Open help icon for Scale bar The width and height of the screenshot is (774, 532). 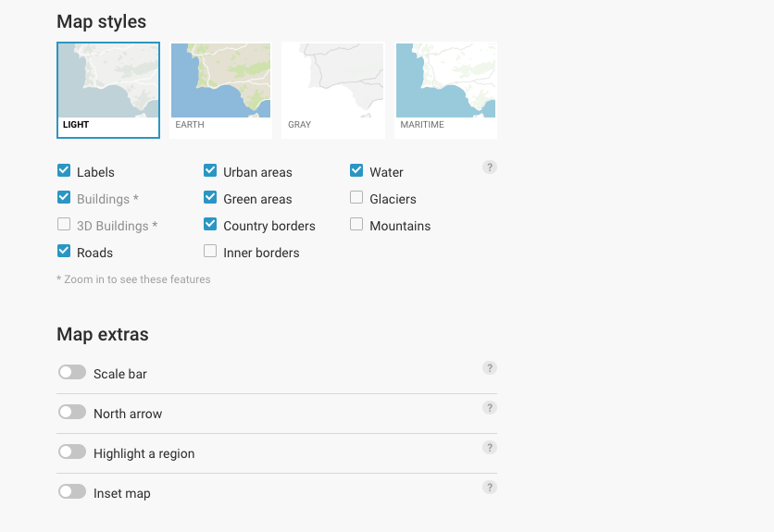click(x=490, y=368)
